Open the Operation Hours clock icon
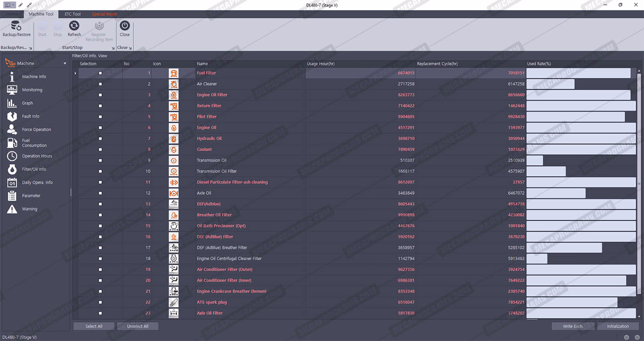This screenshot has height=341, width=644. pyautogui.click(x=12, y=156)
